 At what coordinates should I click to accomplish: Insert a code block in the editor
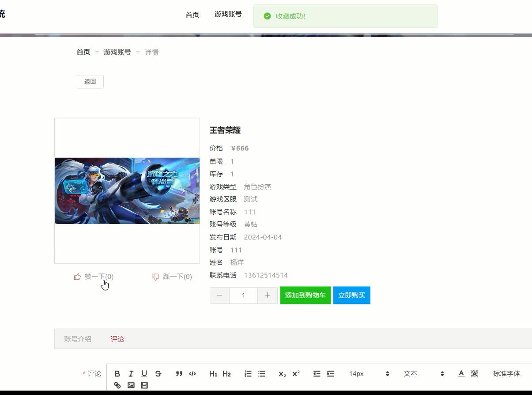[192, 373]
